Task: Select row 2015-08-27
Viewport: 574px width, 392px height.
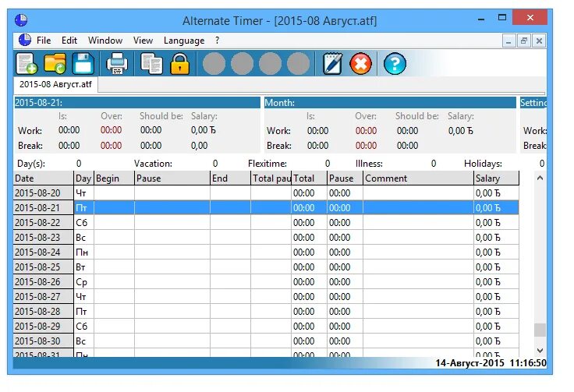Action: pyautogui.click(x=266, y=297)
